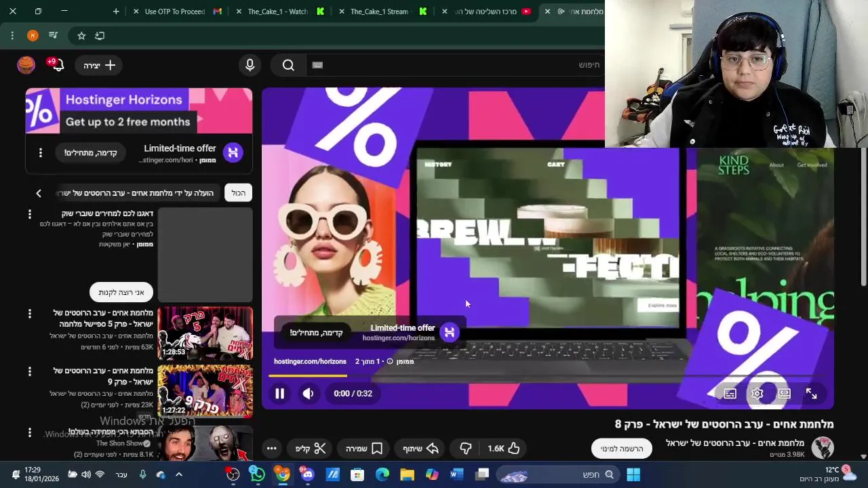Click the YouTube search magnifier button
Screen dimensions: 868x488
click(288, 65)
